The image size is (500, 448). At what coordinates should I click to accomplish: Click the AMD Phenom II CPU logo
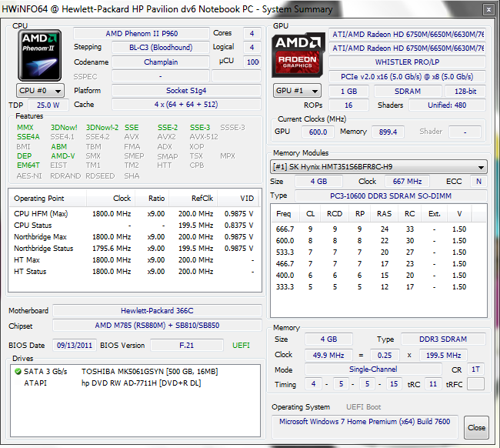(x=39, y=55)
